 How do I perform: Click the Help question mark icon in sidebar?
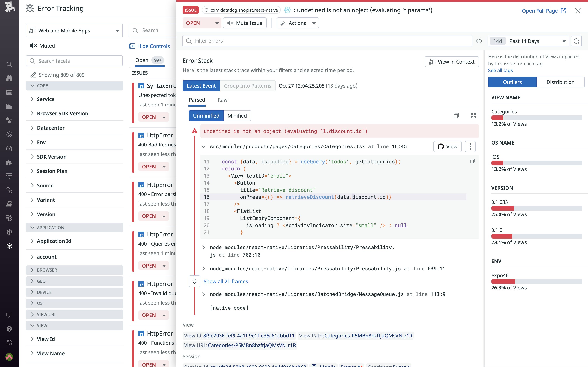pos(9,329)
